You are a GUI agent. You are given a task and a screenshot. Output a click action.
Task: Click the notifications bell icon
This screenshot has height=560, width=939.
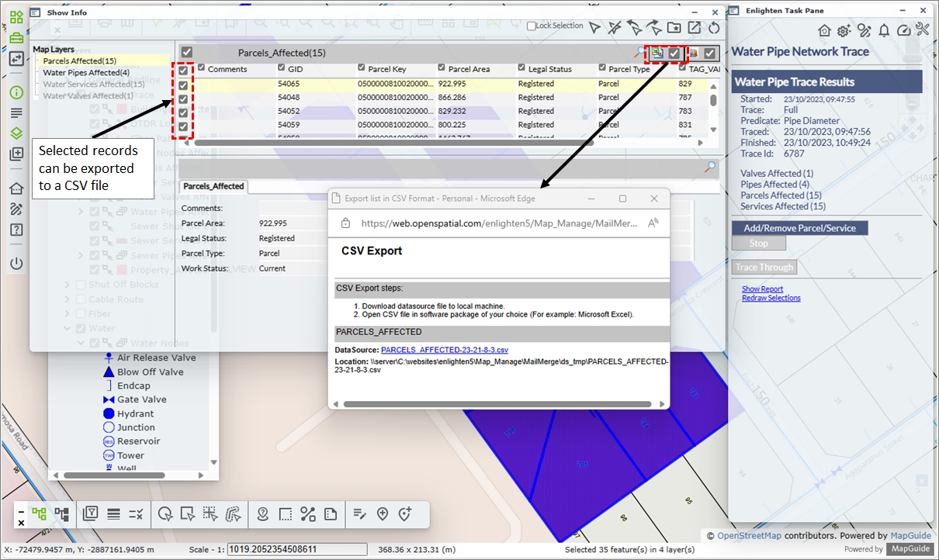tap(883, 30)
